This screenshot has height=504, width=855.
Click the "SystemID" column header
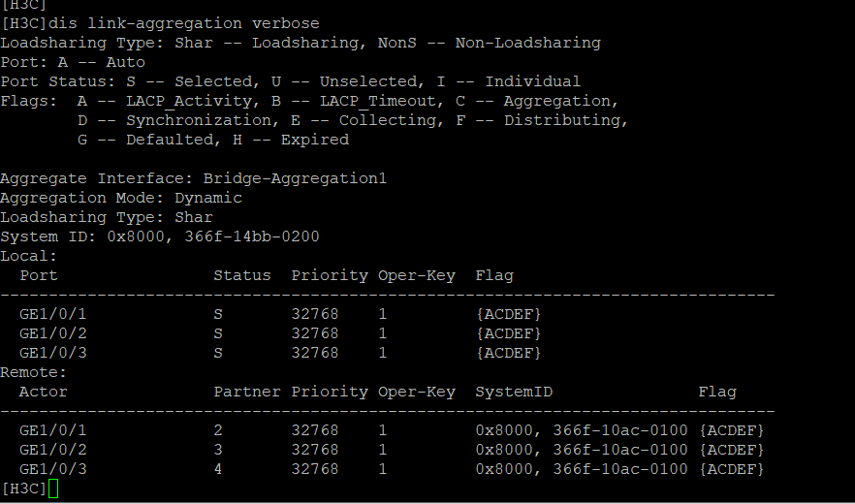(514, 392)
